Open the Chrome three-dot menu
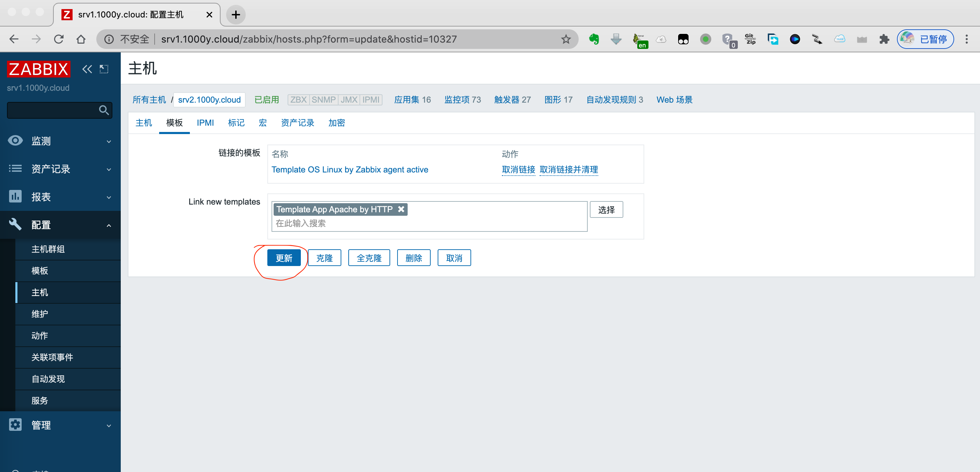 [x=966, y=39]
